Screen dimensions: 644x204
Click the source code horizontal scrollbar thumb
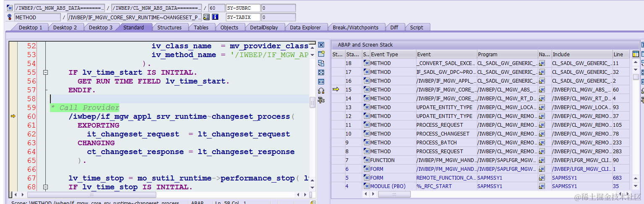pos(92,195)
